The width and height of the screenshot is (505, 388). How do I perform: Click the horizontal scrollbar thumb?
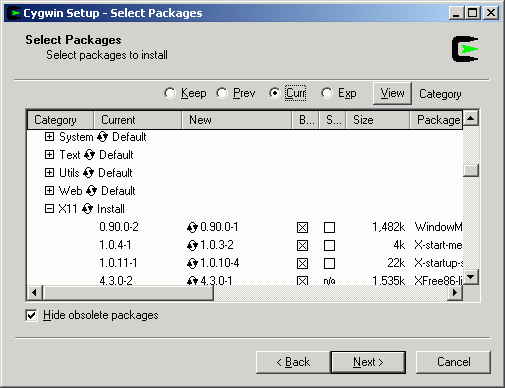[128, 293]
